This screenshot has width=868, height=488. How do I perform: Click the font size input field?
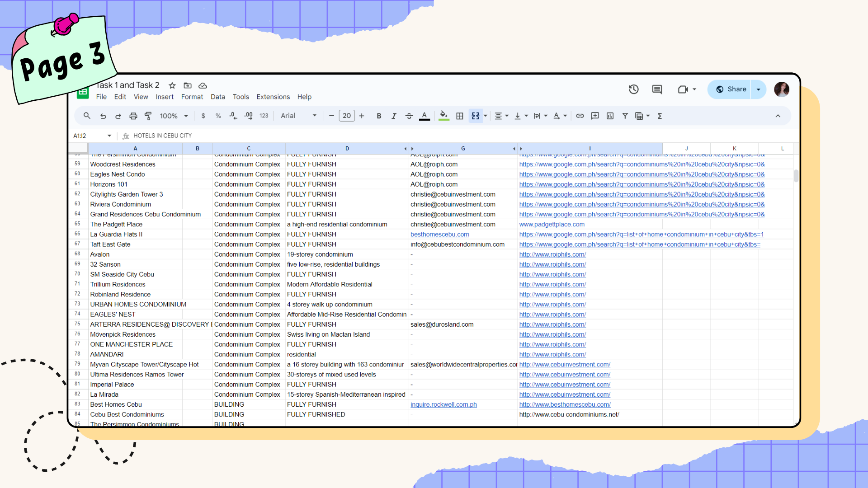click(x=347, y=116)
